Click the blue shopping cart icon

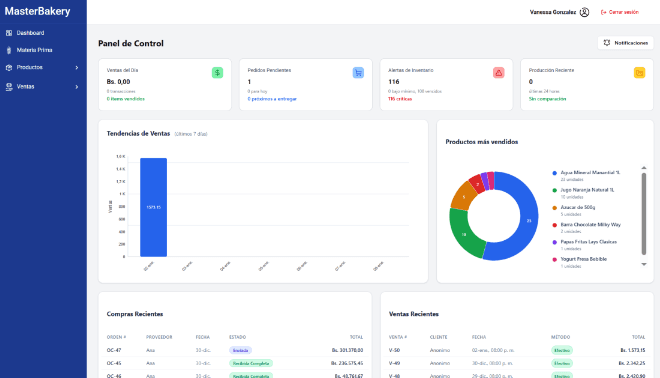point(358,73)
